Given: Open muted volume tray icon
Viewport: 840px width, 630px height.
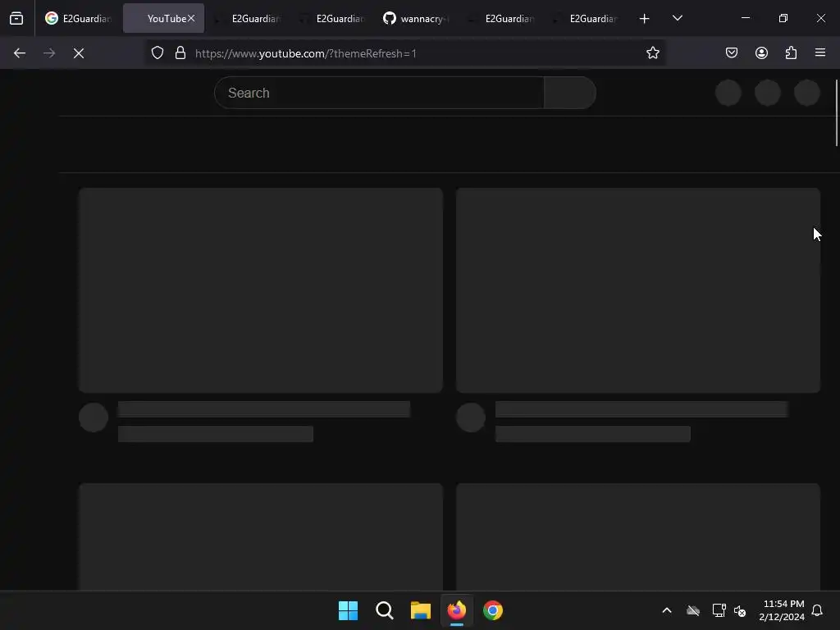Looking at the screenshot, I should point(740,610).
